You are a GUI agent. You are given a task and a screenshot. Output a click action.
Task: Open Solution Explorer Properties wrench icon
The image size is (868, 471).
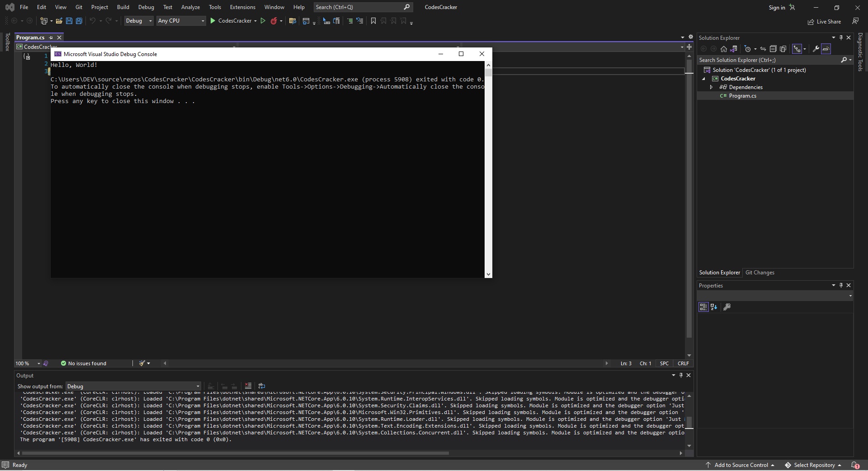[x=816, y=49]
